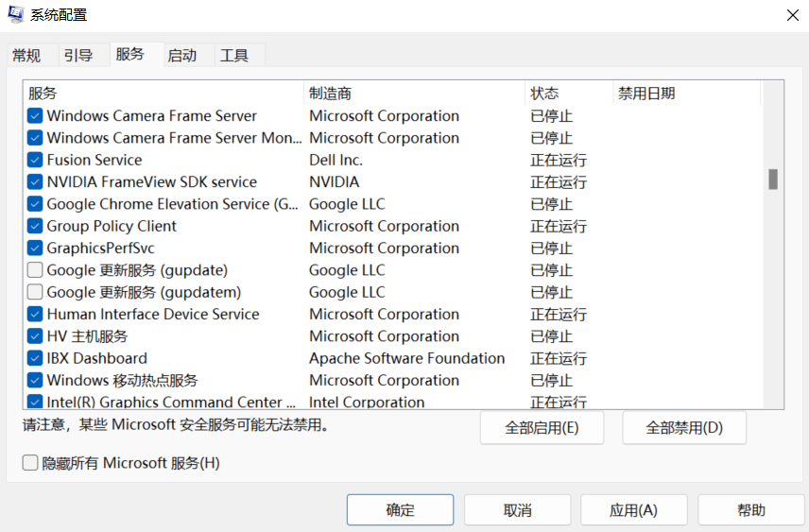Image resolution: width=809 pixels, height=532 pixels.
Task: Click the services list scrollbar thumb
Action: [x=773, y=180]
